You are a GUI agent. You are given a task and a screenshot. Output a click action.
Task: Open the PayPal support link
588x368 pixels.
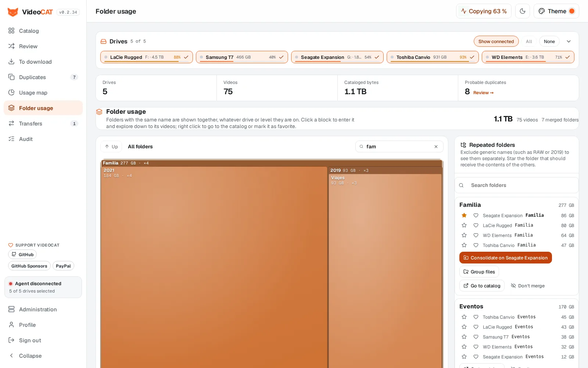(x=63, y=266)
